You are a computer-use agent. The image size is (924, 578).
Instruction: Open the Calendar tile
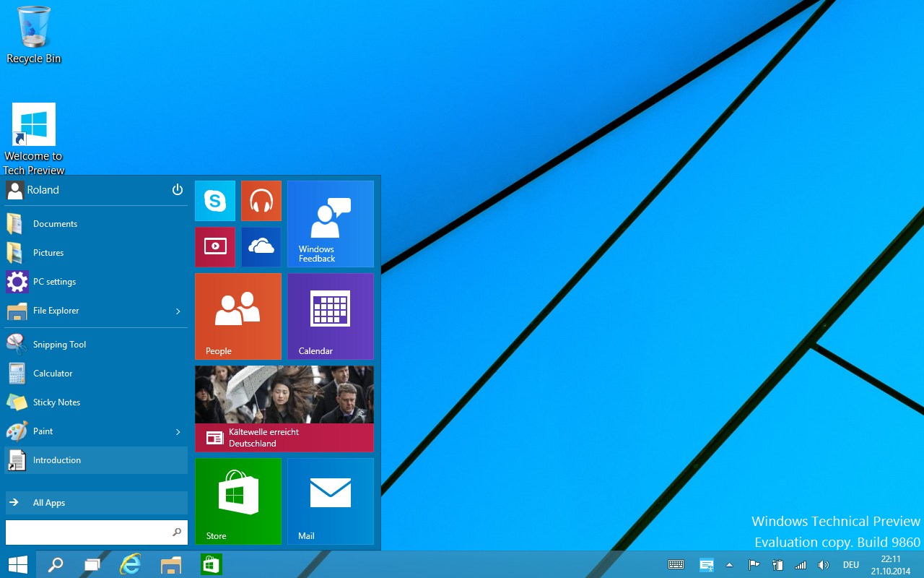pyautogui.click(x=331, y=316)
